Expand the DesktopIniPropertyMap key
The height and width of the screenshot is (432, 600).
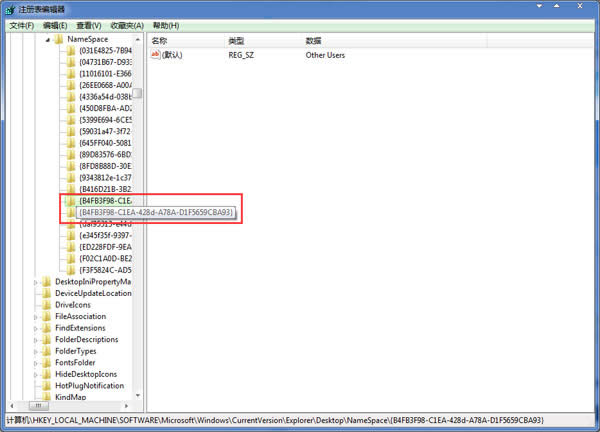point(36,282)
